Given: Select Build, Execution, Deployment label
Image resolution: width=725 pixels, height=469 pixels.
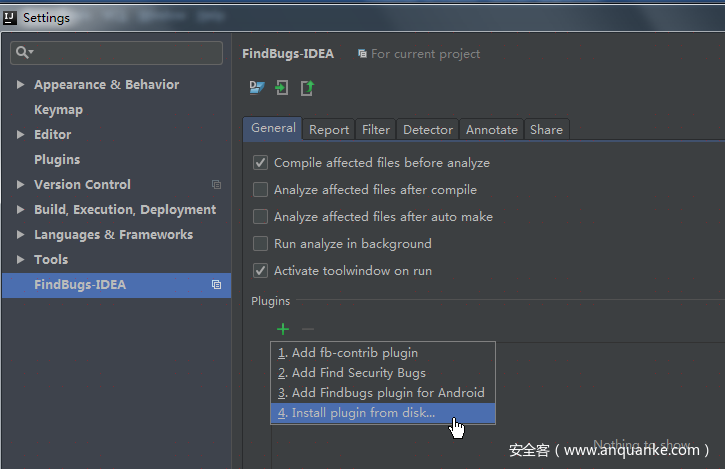Looking at the screenshot, I should 125,210.
